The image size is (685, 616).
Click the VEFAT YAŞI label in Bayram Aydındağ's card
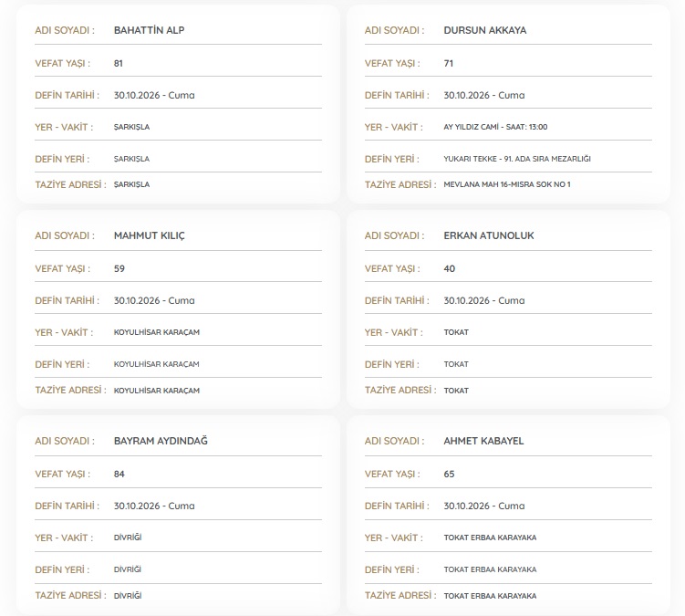click(x=62, y=475)
